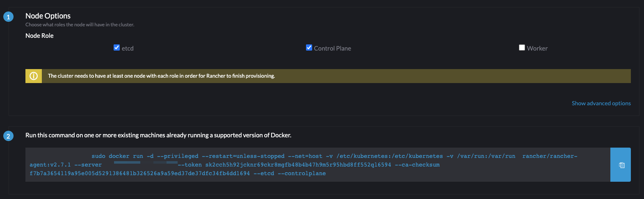The height and width of the screenshot is (199, 644).
Task: Click the provisioning warning banner message
Action: click(161, 76)
